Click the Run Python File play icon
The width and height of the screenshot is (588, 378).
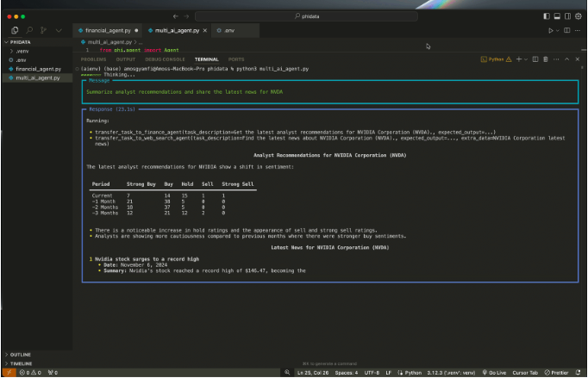[x=552, y=30]
